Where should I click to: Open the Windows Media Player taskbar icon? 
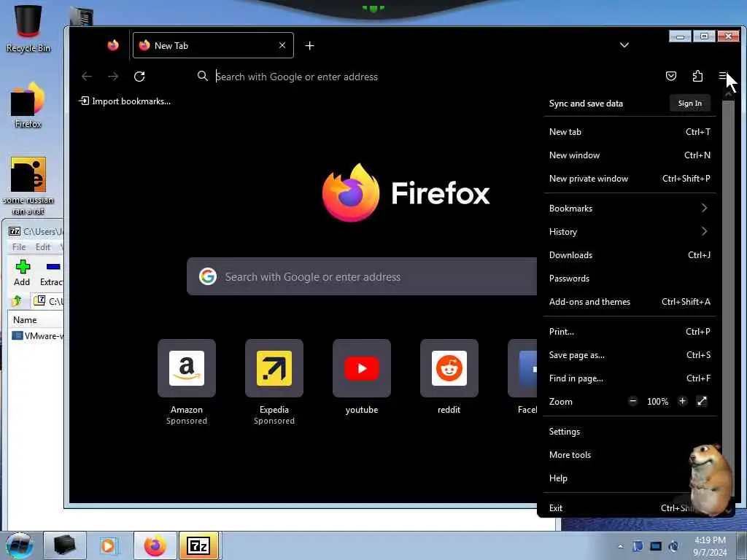tap(108, 545)
